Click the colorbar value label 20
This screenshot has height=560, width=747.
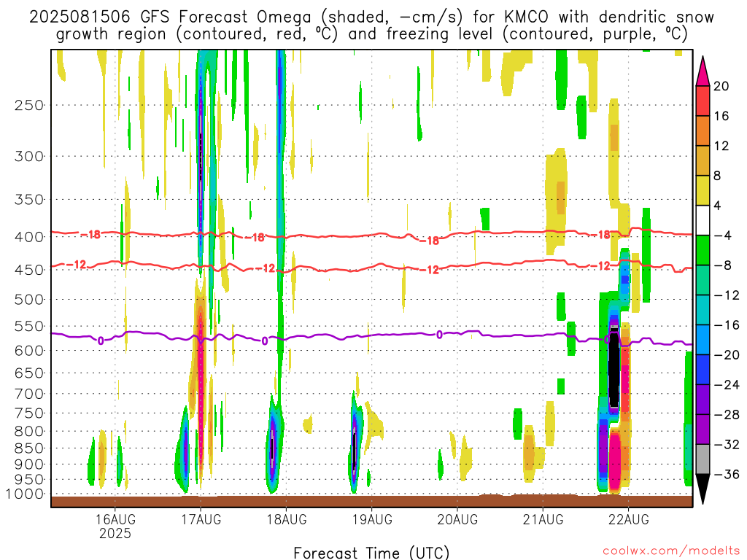721,86
